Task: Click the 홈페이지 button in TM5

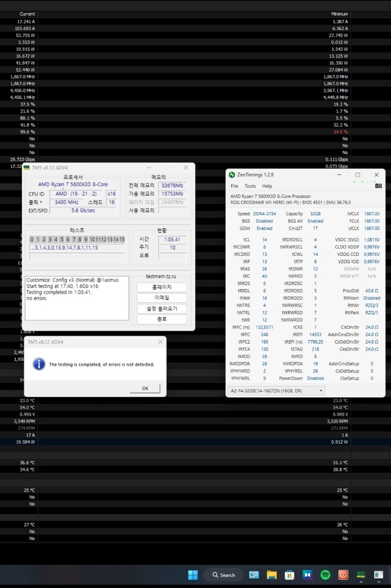Action: click(162, 288)
